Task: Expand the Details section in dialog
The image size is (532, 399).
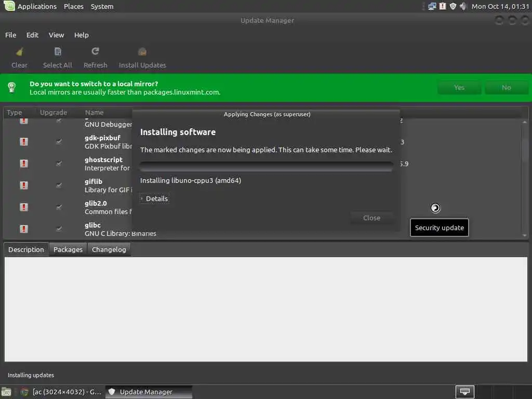Action: click(x=154, y=198)
